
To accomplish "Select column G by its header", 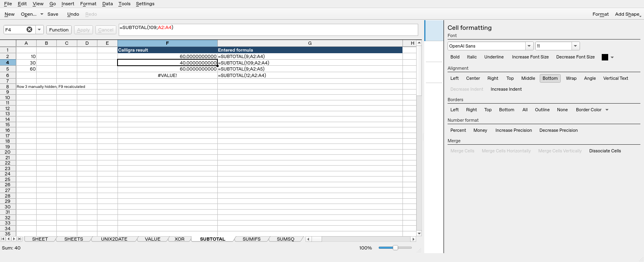I will tap(310, 43).
